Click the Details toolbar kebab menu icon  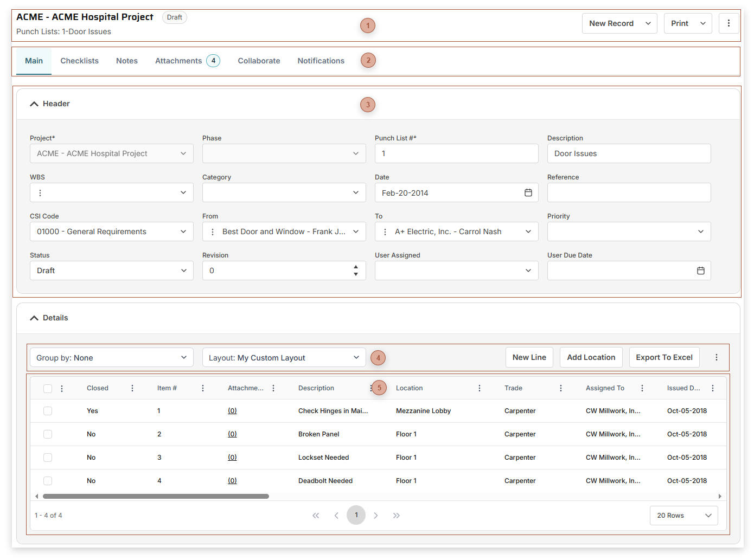[x=716, y=357]
